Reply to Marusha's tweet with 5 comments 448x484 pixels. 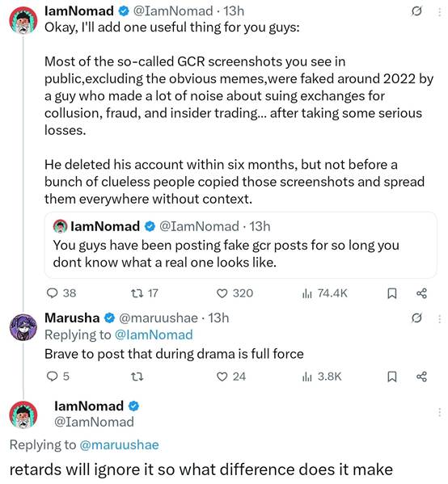click(x=57, y=377)
